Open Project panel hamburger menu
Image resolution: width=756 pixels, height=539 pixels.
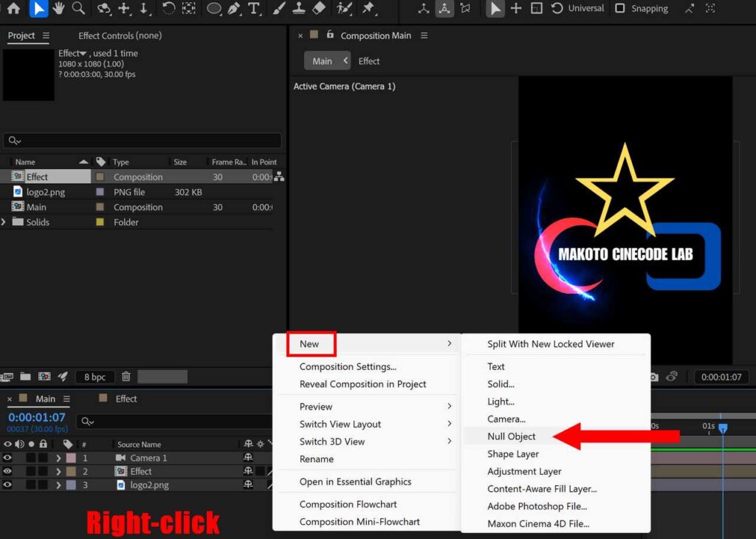pyautogui.click(x=46, y=35)
